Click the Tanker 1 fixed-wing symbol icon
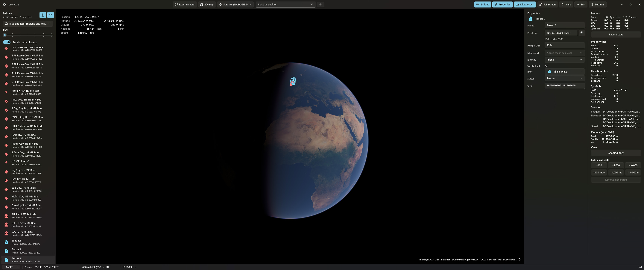This screenshot has width=644, height=270. (6, 251)
